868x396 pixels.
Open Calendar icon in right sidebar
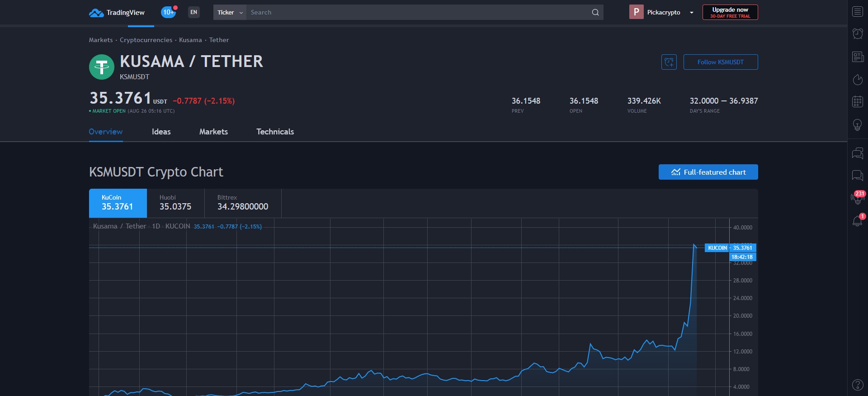(x=858, y=101)
